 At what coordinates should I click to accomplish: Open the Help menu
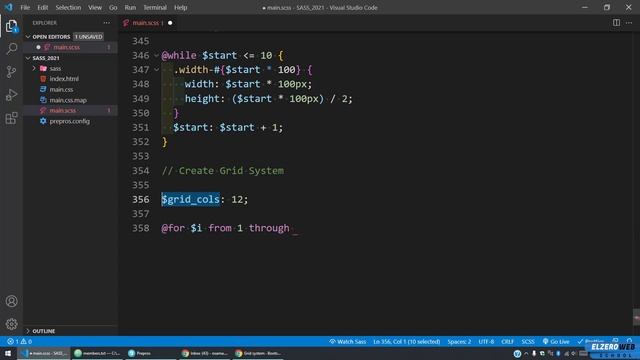pyautogui.click(x=180, y=7)
